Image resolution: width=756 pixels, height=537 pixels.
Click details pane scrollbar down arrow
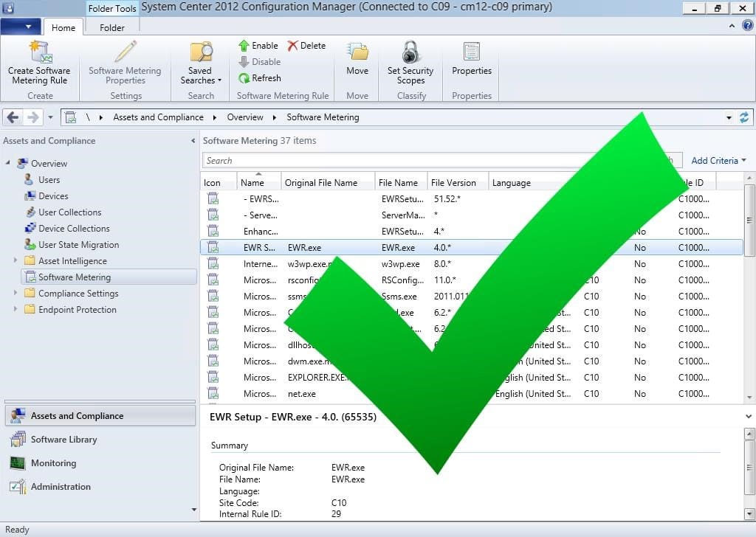(x=749, y=513)
